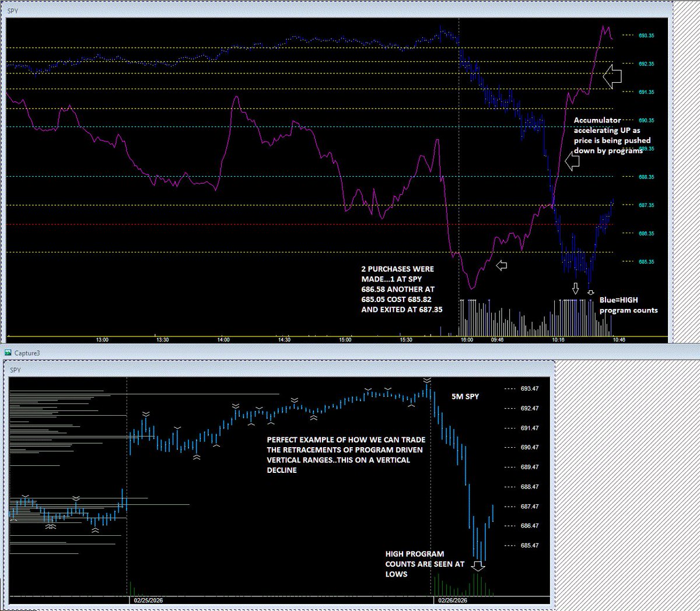The image size is (700, 611).
Task: Click the 15:00 time axis label
Action: point(345,339)
